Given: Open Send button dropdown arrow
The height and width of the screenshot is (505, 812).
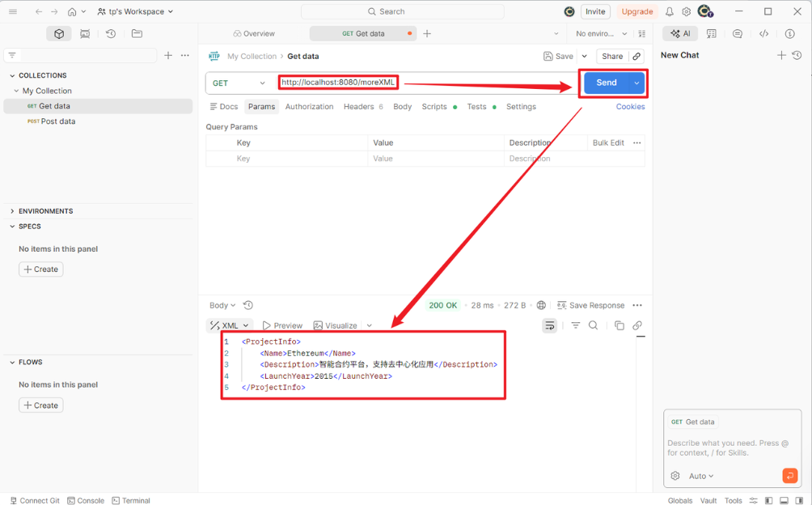Looking at the screenshot, I should [x=636, y=83].
